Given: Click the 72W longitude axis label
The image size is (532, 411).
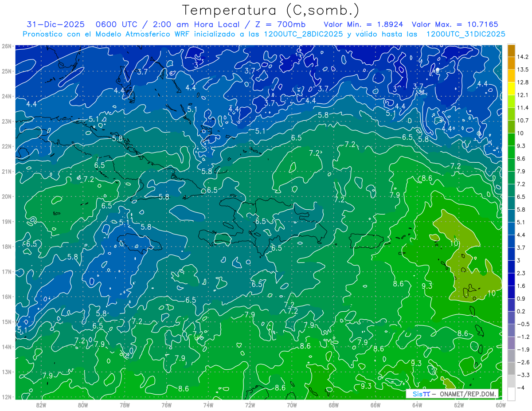Looking at the screenshot, I should pos(250,405).
